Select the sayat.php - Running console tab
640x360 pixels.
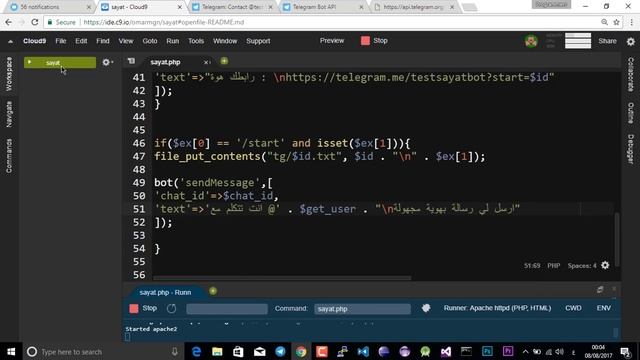point(165,292)
